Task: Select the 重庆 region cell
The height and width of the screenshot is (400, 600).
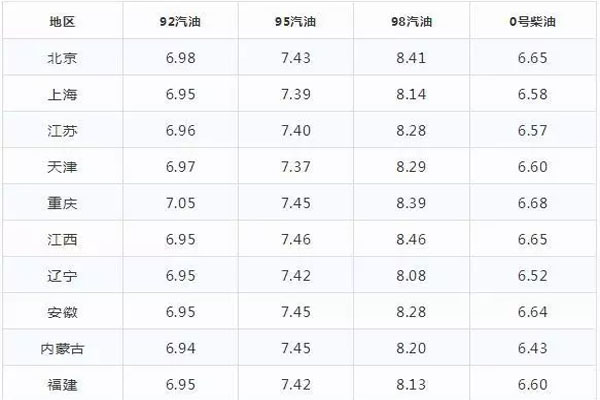Action: pos(62,203)
